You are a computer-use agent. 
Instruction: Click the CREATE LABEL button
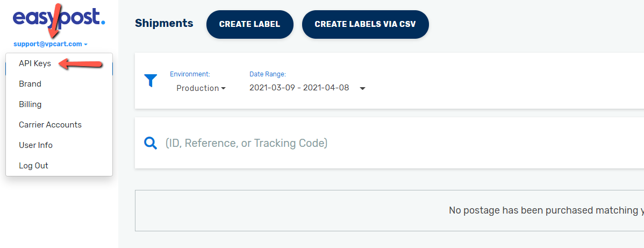250,24
